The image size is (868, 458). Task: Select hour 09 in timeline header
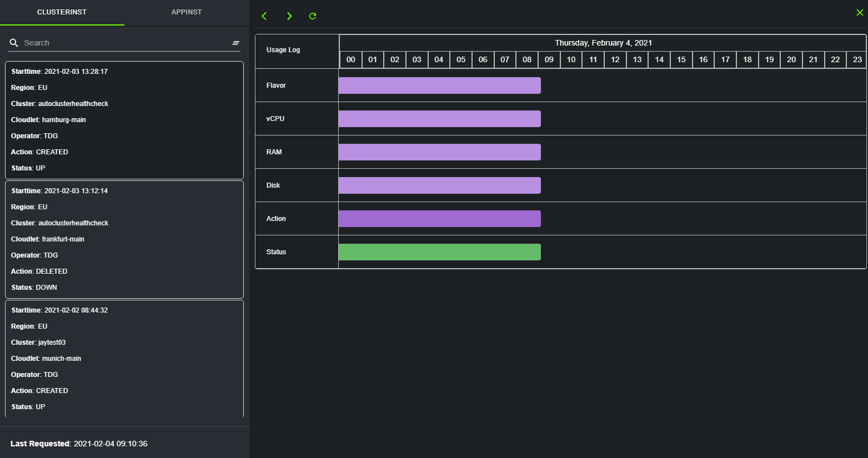pyautogui.click(x=549, y=59)
